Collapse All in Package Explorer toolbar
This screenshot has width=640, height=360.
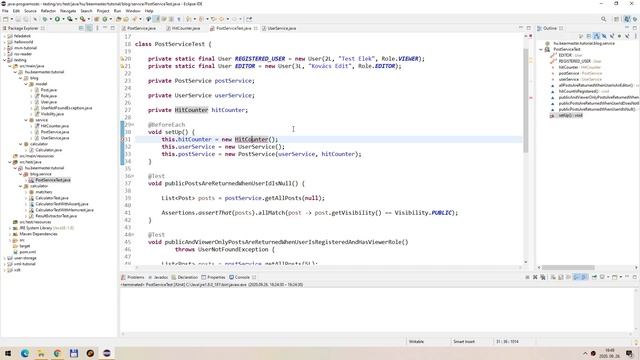click(81, 28)
